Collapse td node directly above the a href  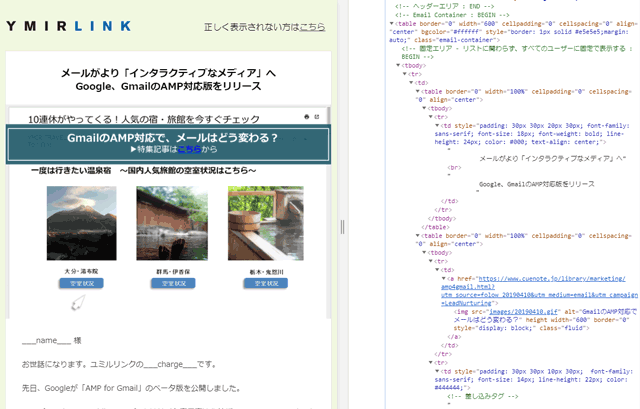click(437, 270)
